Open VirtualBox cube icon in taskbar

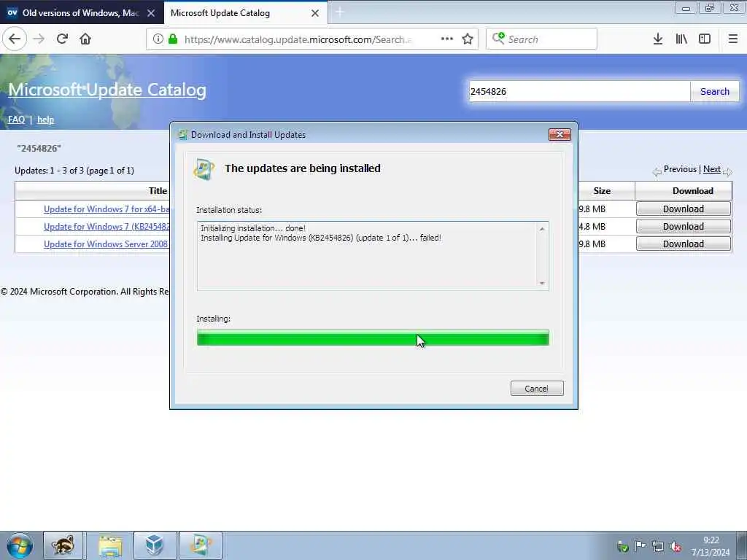pos(155,545)
